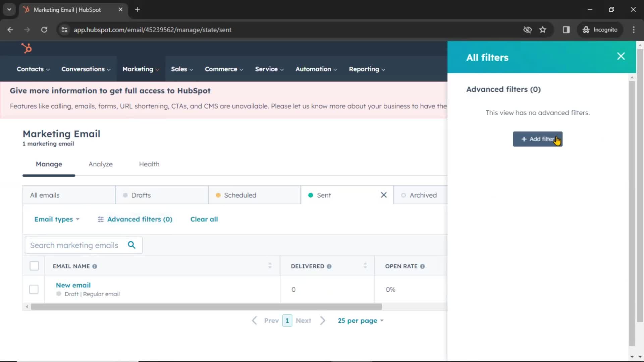Click the Delivered value 0
644x362 pixels.
[x=293, y=290]
